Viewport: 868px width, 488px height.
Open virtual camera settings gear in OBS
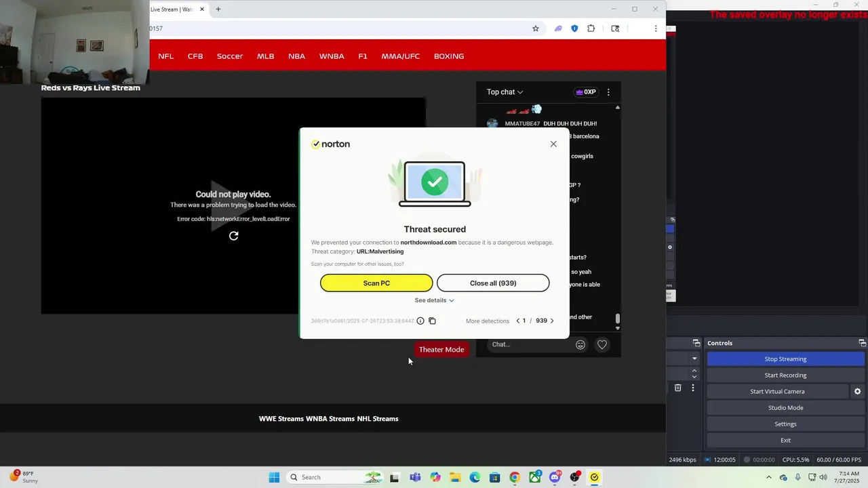coord(857,392)
